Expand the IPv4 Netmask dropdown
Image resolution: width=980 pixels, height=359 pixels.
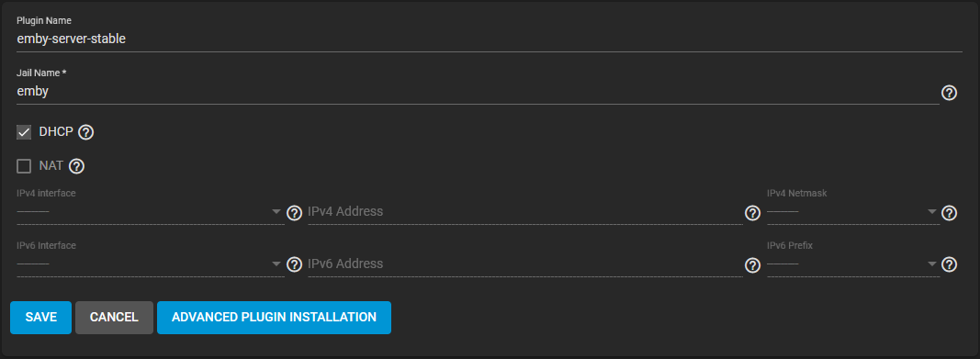tap(853, 212)
